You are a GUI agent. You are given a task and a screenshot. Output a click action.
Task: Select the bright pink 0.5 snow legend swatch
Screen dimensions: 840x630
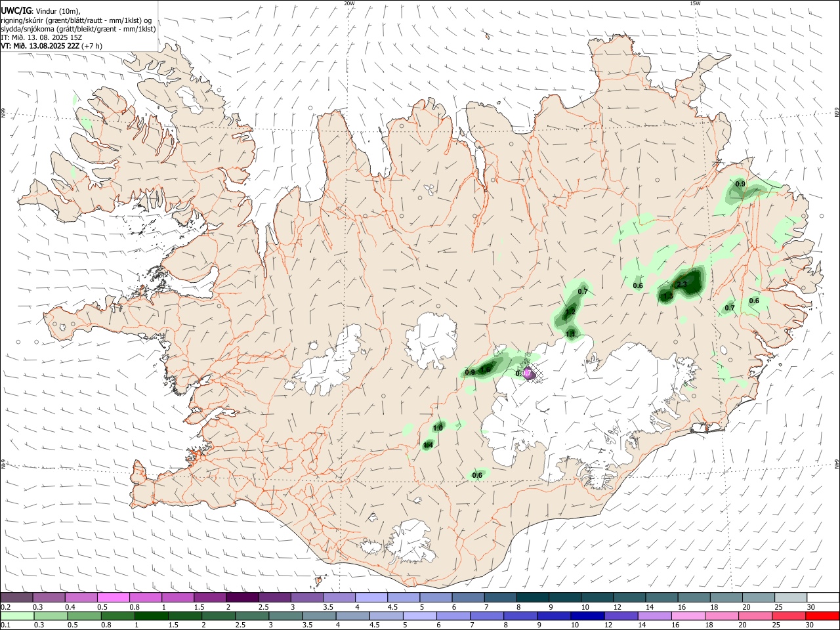[113, 597]
